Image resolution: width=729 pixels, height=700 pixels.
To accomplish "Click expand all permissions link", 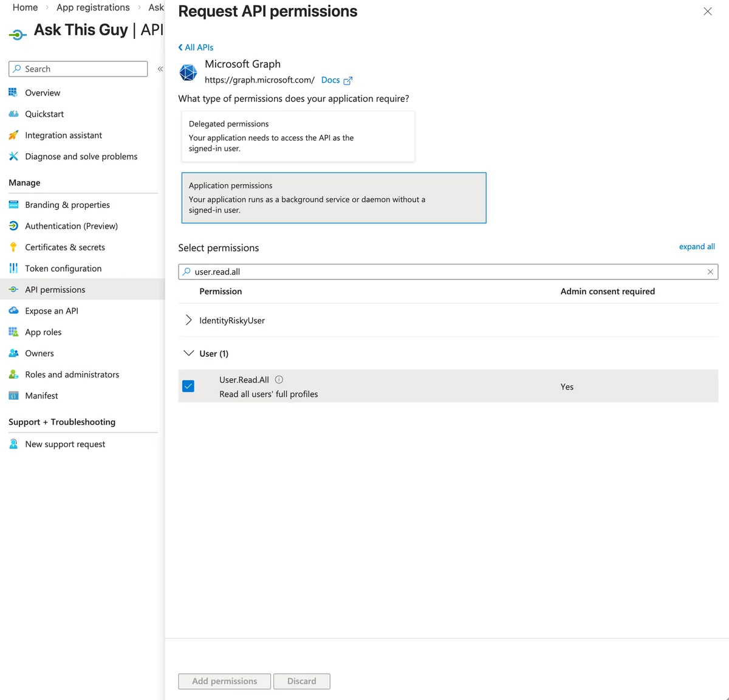I will pyautogui.click(x=697, y=246).
